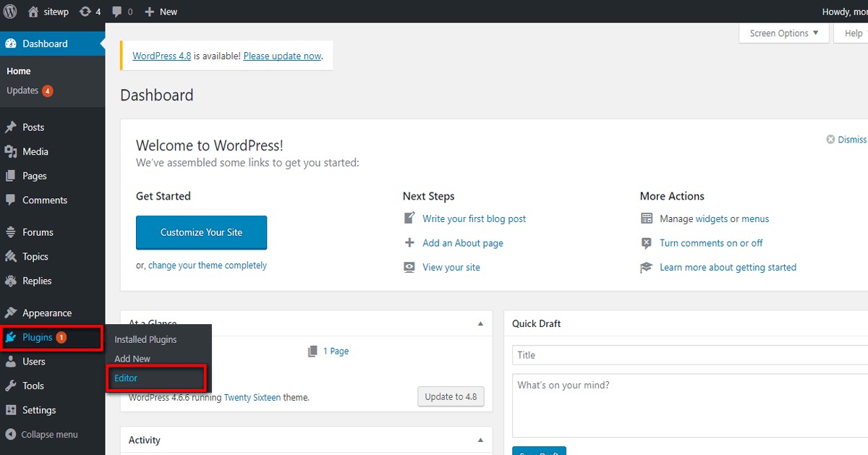Open Editor in Plugins submenu
This screenshot has height=455, width=868.
click(x=126, y=378)
